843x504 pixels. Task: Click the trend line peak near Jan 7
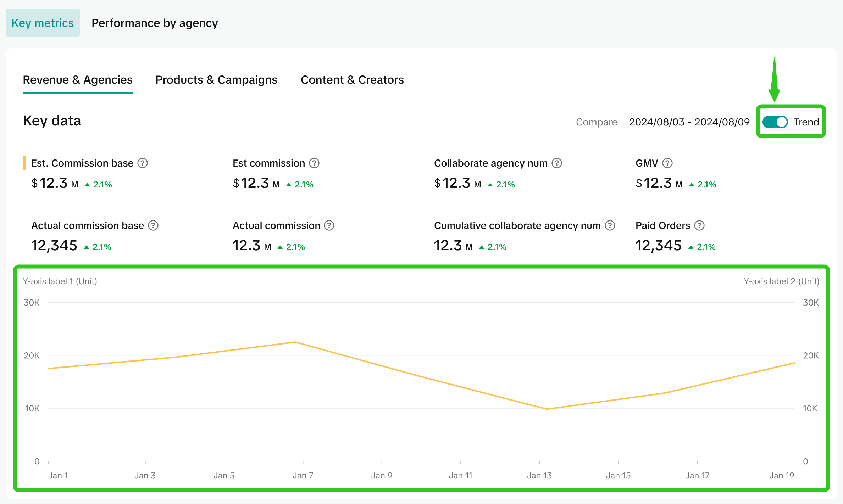tap(295, 342)
